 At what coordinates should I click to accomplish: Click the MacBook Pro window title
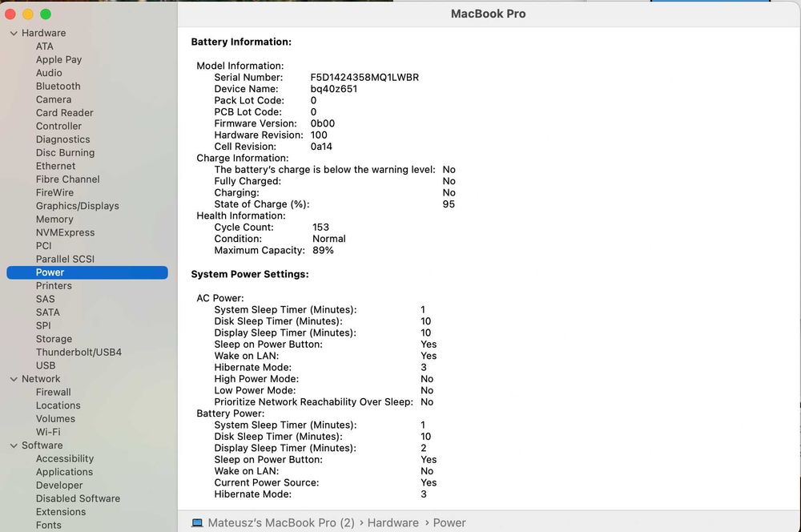pyautogui.click(x=489, y=14)
